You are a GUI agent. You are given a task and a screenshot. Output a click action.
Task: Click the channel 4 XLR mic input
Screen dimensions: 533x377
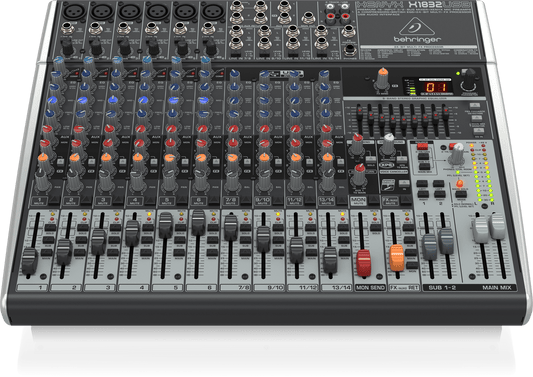(x=157, y=11)
